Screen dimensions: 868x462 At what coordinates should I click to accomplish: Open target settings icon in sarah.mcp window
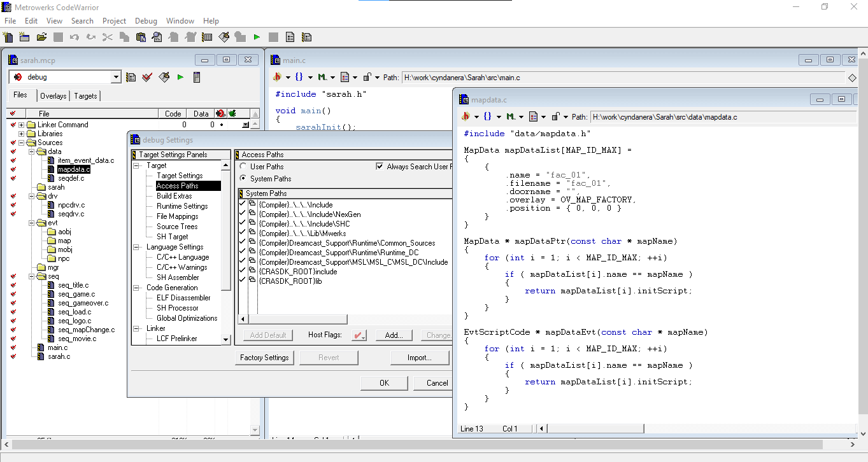point(131,77)
